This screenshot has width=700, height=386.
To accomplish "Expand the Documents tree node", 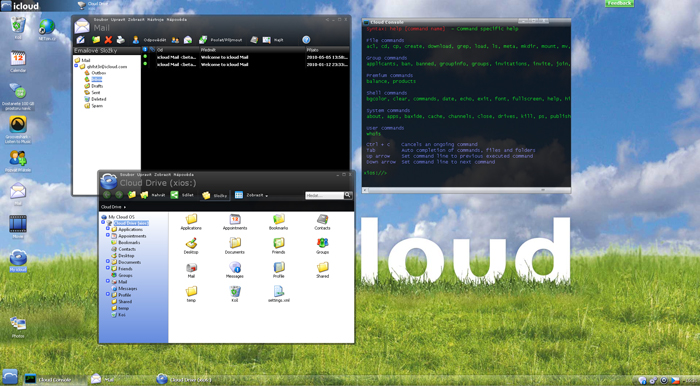I will [x=108, y=261].
